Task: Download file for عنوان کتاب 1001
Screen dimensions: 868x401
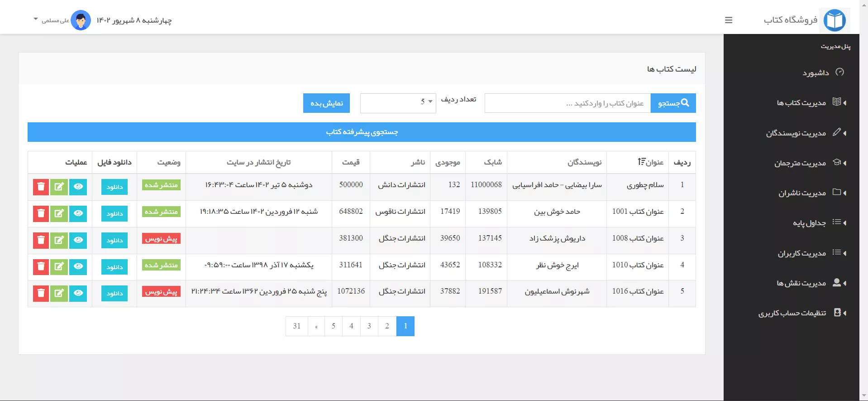Action: tap(114, 214)
